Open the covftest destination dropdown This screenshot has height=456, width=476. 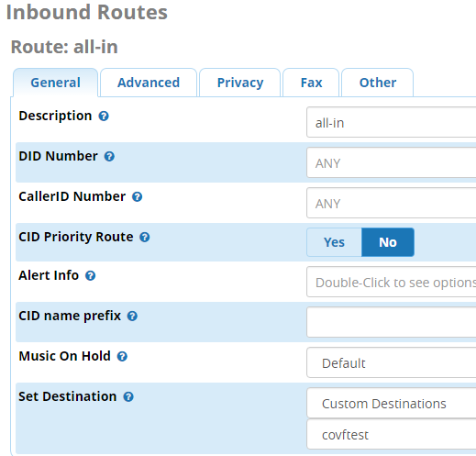point(392,434)
